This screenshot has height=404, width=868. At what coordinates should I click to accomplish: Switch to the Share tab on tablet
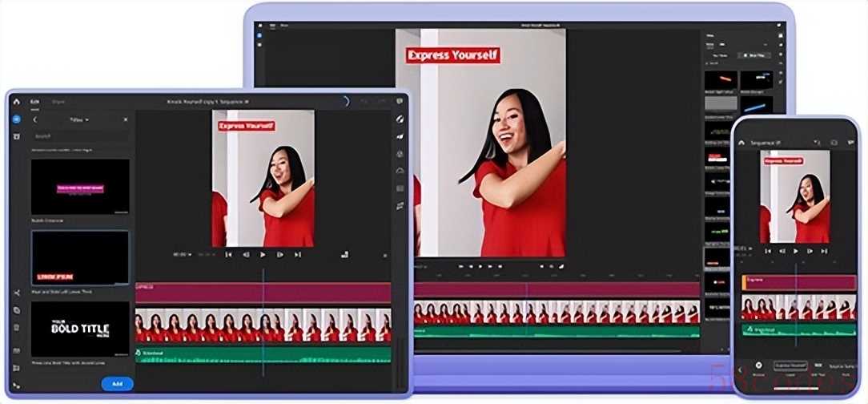coord(58,102)
